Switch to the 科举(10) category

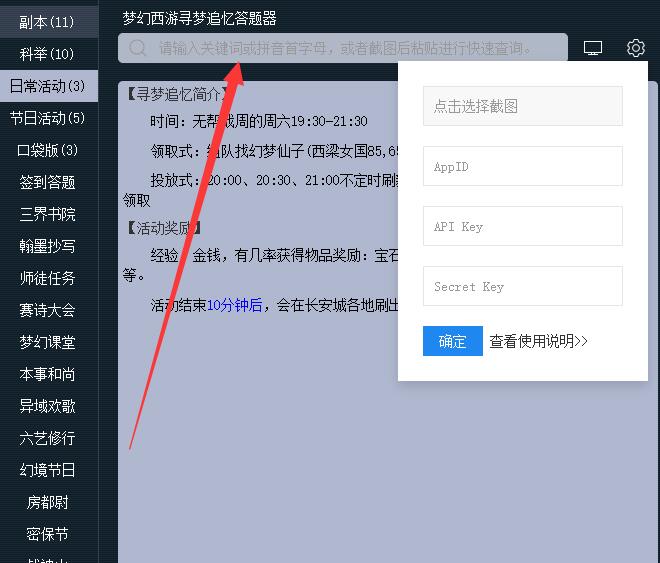[x=47, y=54]
